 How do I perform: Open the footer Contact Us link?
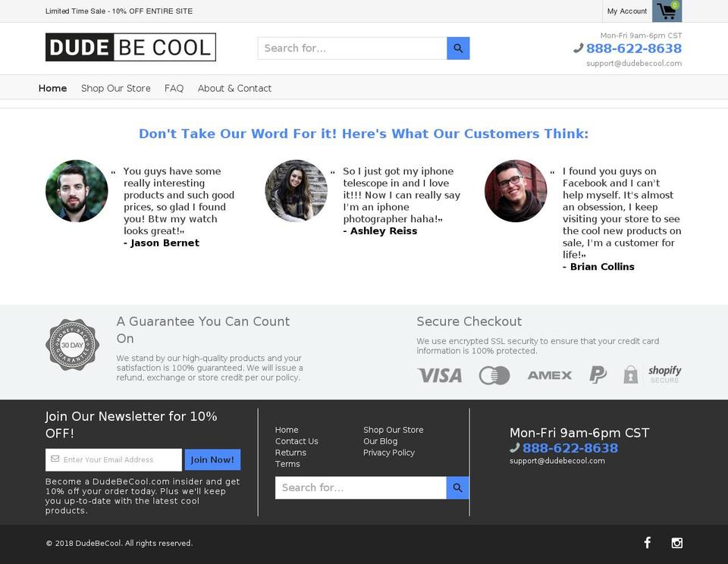click(x=297, y=441)
